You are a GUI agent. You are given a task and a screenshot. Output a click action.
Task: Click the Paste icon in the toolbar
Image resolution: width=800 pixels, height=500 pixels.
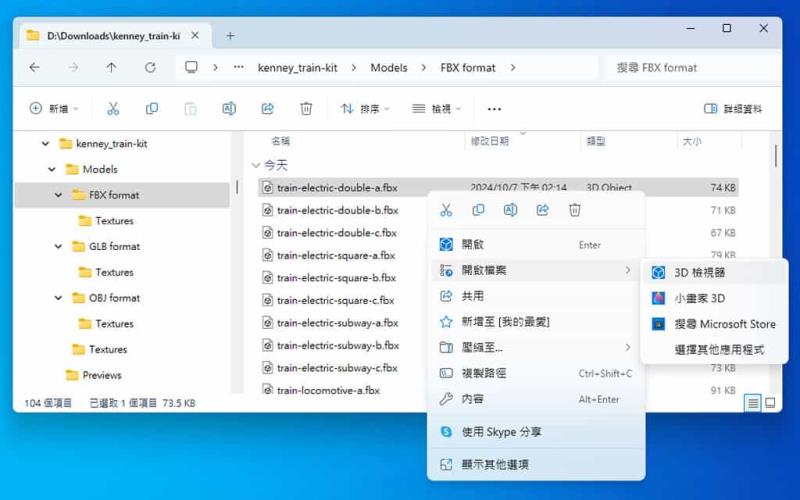coord(190,109)
